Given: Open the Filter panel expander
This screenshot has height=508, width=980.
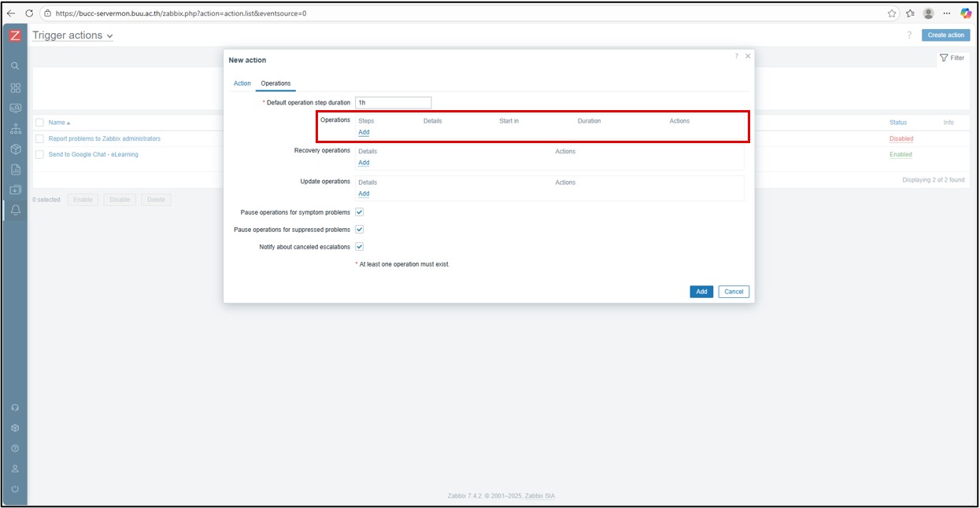Looking at the screenshot, I should tap(952, 57).
